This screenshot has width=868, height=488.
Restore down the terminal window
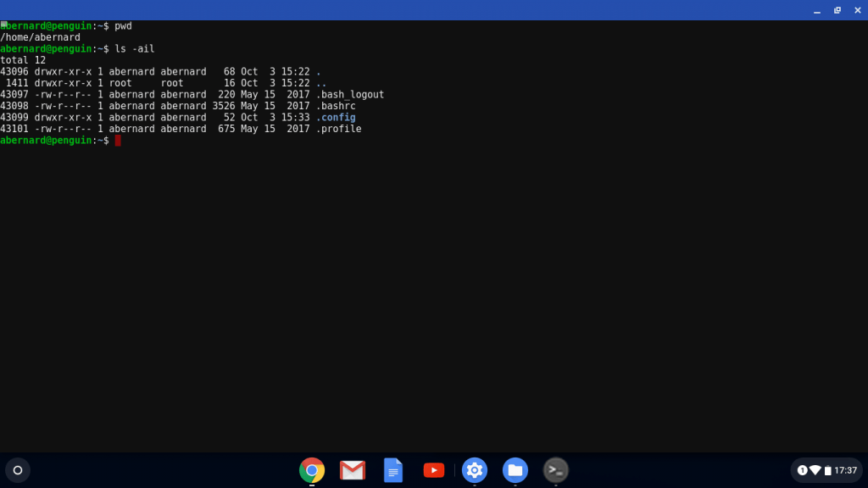tap(837, 10)
